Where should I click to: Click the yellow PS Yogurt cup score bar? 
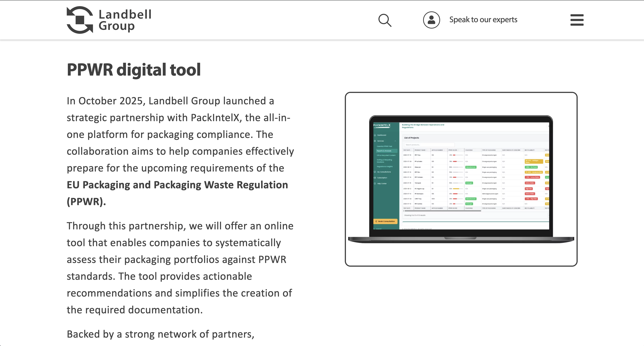click(456, 189)
